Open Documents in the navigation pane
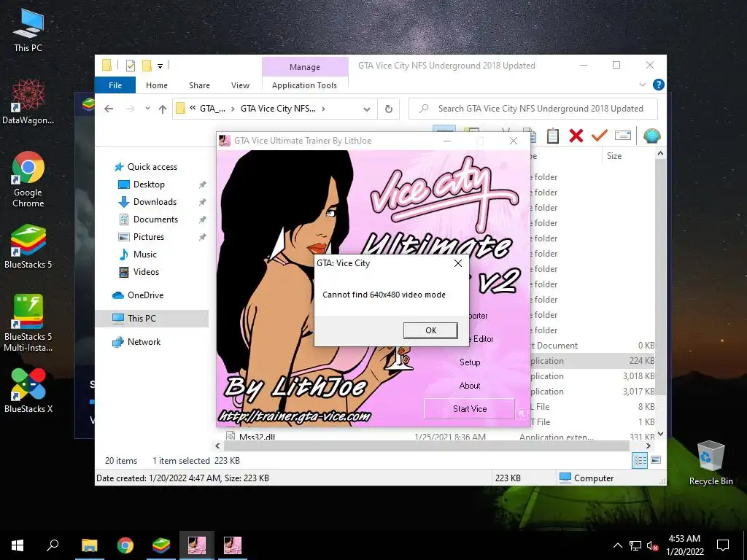 pos(155,219)
